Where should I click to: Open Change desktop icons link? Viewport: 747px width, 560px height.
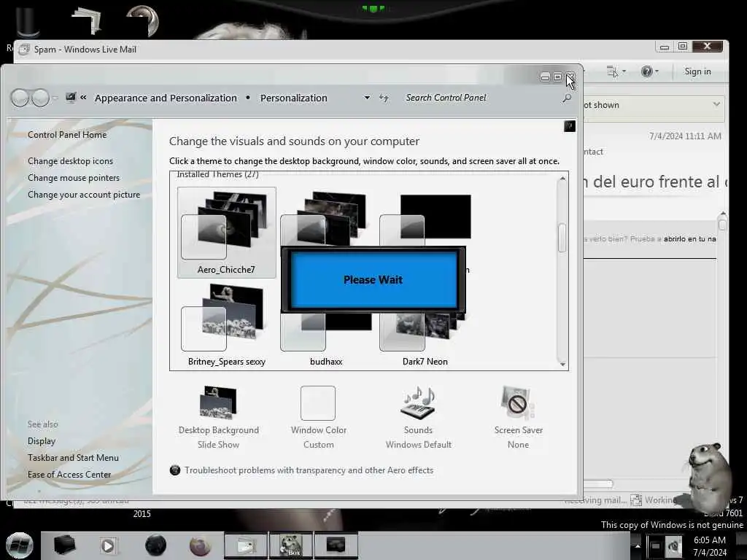[x=71, y=161]
